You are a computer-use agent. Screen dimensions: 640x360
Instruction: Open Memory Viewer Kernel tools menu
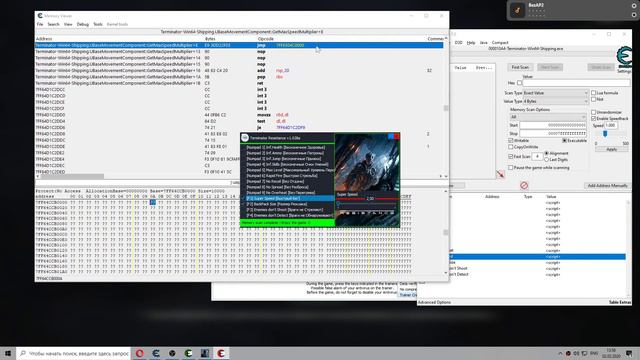coord(117,24)
